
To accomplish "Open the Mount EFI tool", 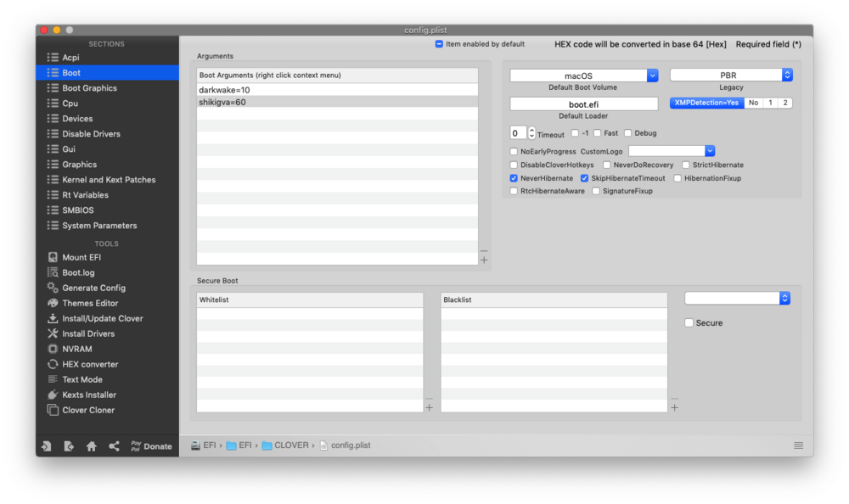I will point(81,257).
